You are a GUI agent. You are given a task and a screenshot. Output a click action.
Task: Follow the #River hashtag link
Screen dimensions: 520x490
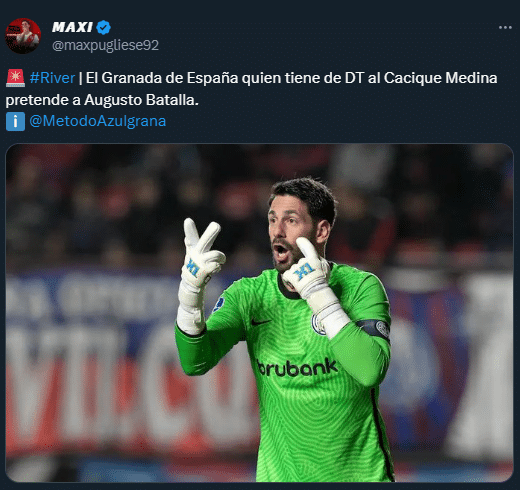click(52, 78)
